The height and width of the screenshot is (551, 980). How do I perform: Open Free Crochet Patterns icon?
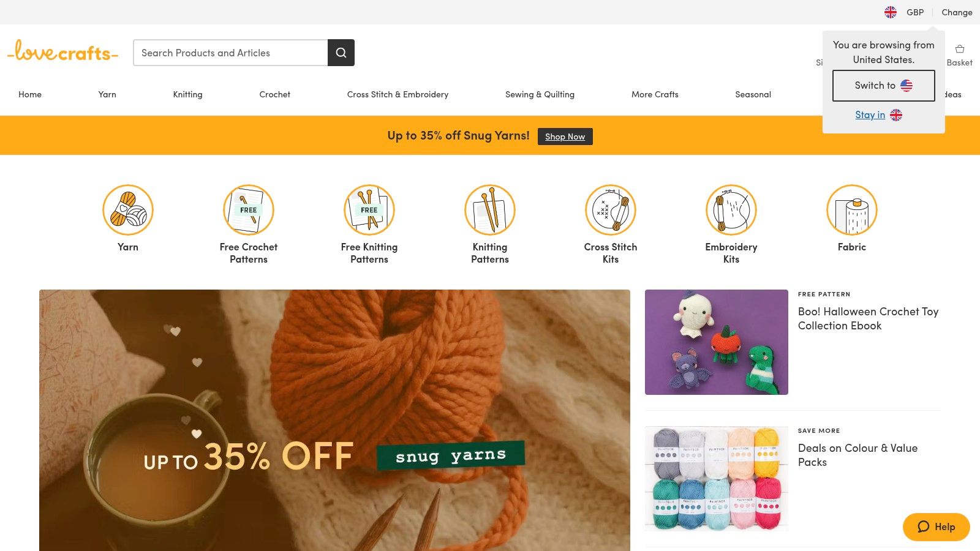[249, 210]
